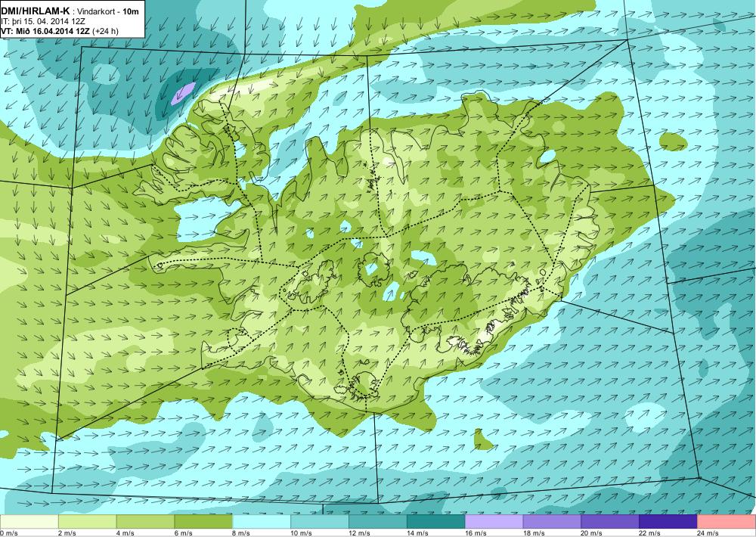Click the '18 m/s' legend label
Image resolution: width=756 pixels, height=537 pixels.
tap(534, 533)
